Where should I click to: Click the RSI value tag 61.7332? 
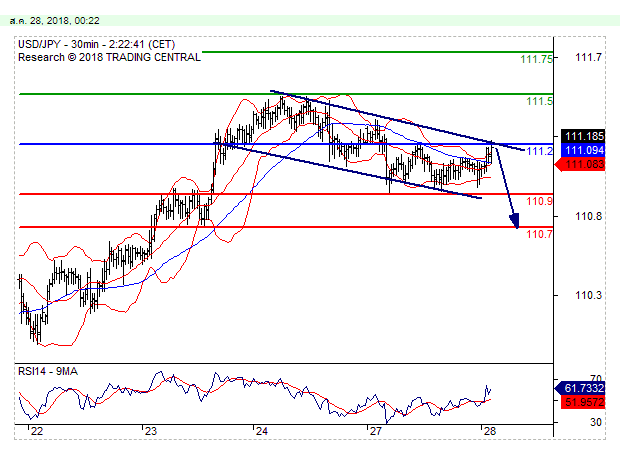(x=580, y=388)
